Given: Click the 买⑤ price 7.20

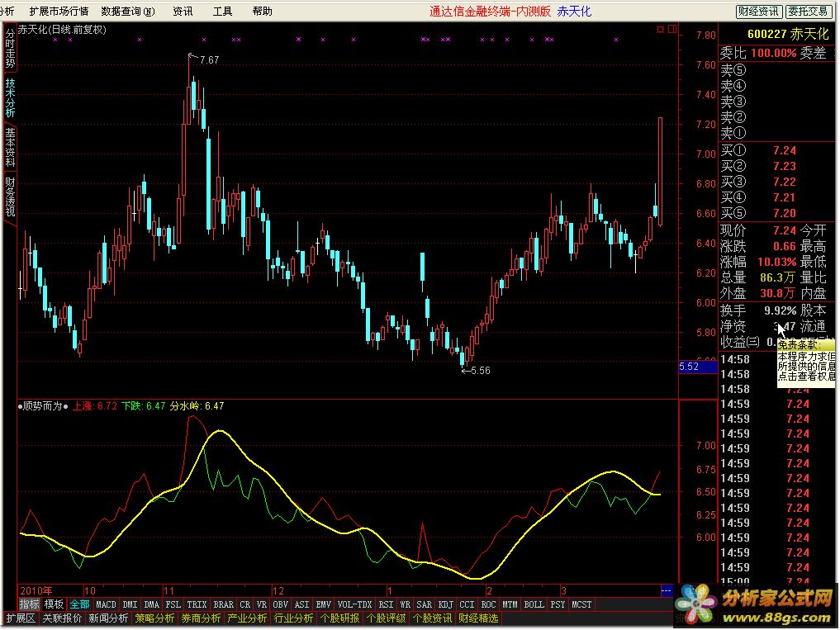Looking at the screenshot, I should 785,213.
